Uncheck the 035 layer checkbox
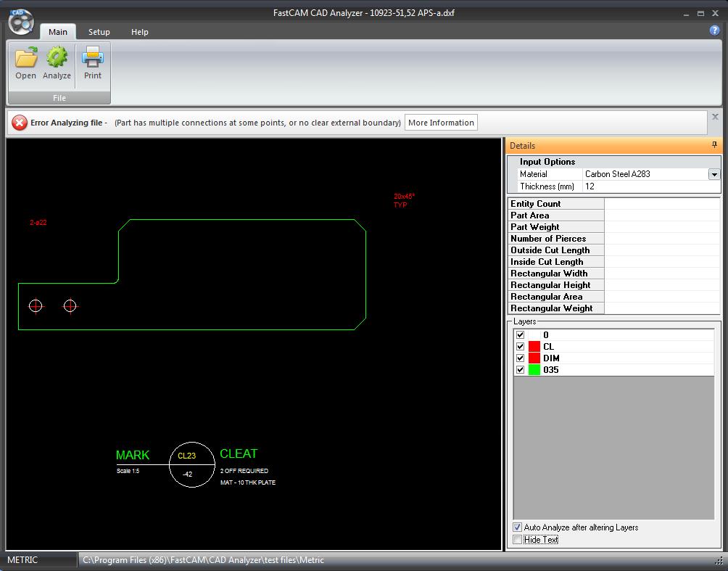This screenshot has width=728, height=571. point(520,369)
